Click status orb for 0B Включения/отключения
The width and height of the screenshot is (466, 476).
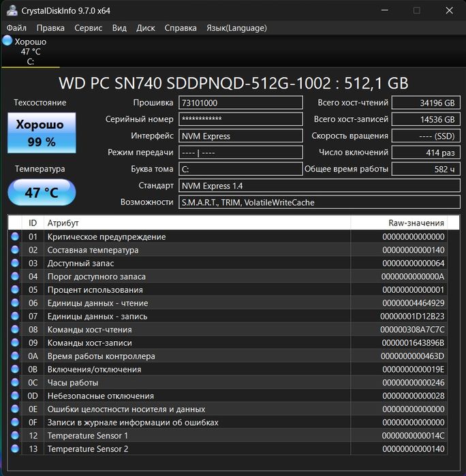coord(15,369)
